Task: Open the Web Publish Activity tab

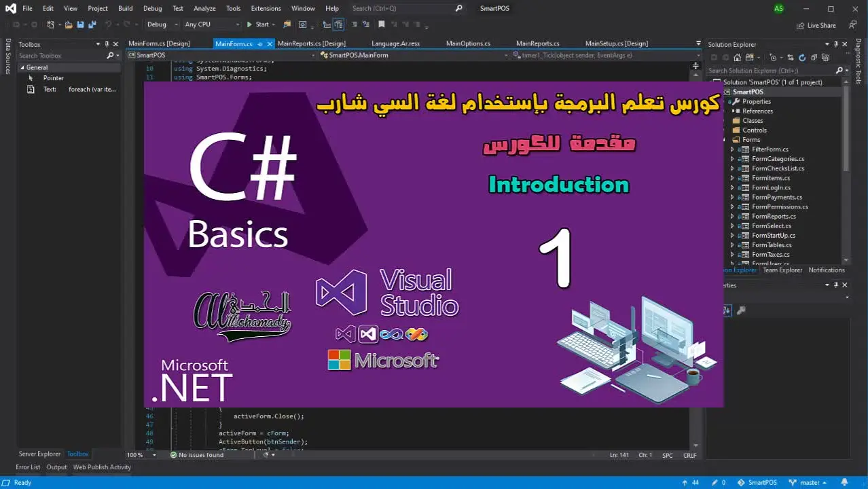Action: pos(102,467)
